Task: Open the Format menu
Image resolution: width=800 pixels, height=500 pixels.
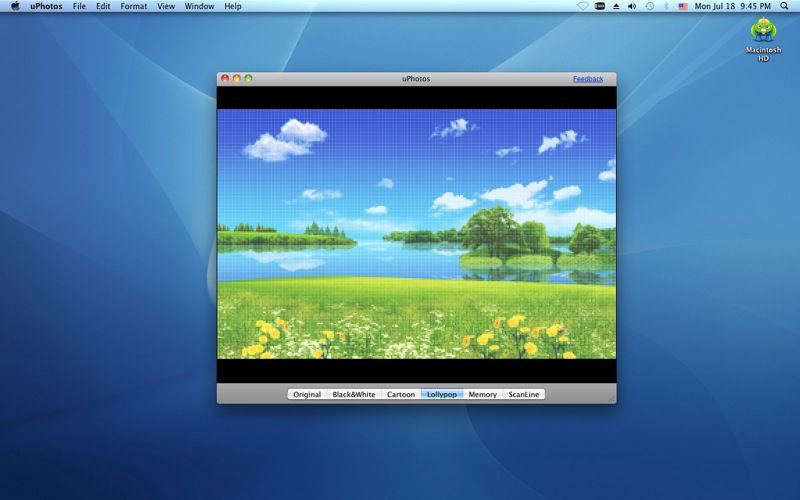Action: coord(134,6)
